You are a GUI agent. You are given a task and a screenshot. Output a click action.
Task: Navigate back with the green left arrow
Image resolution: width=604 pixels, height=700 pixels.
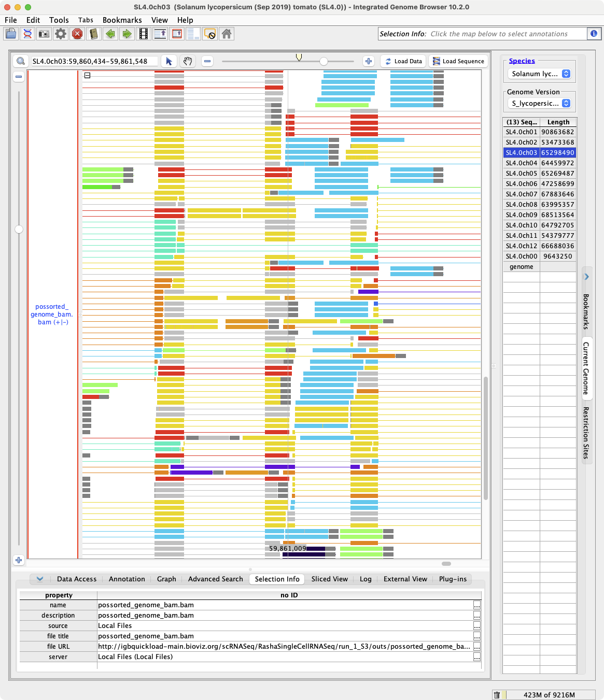110,34
